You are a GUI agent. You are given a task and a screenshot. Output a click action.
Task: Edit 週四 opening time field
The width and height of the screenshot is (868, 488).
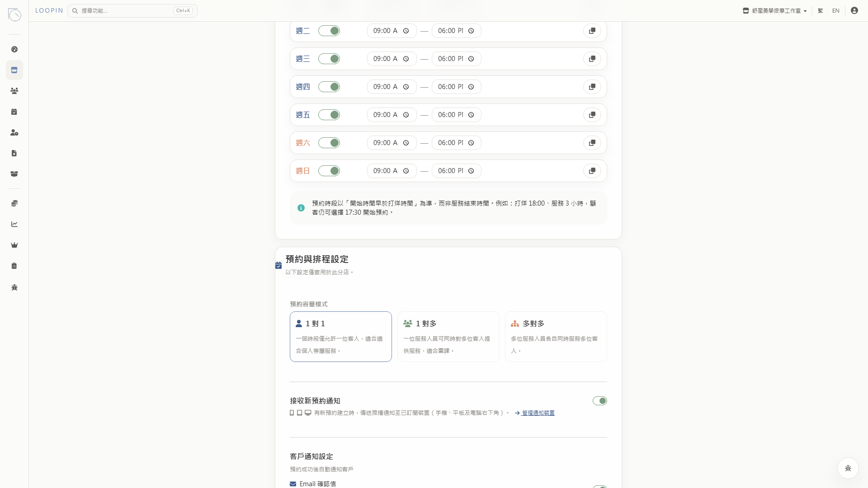pyautogui.click(x=392, y=87)
